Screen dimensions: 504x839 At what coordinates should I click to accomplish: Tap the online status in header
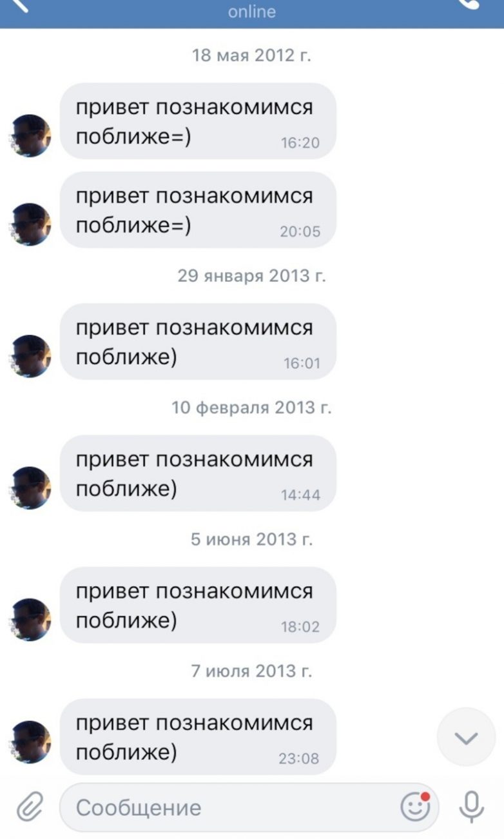click(252, 12)
